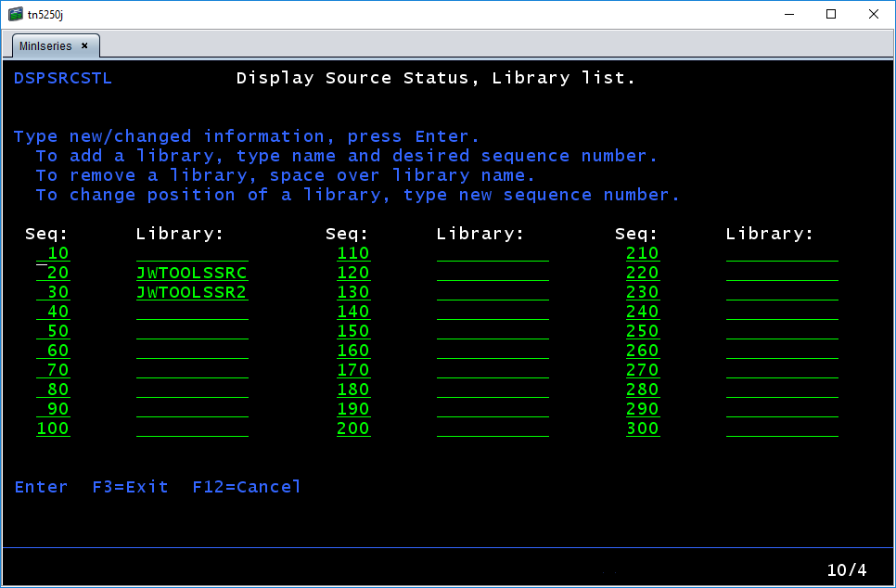Screen dimensions: 896x588
Task: Click the F3=Exit function key label
Action: click(x=130, y=487)
